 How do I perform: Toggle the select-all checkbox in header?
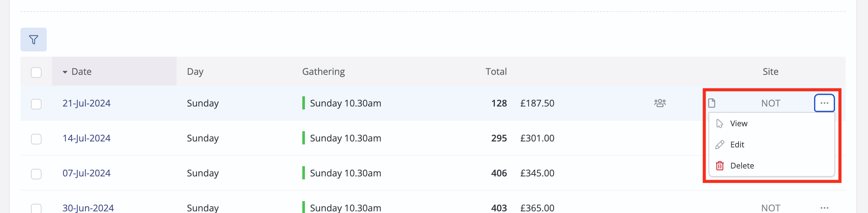point(36,73)
